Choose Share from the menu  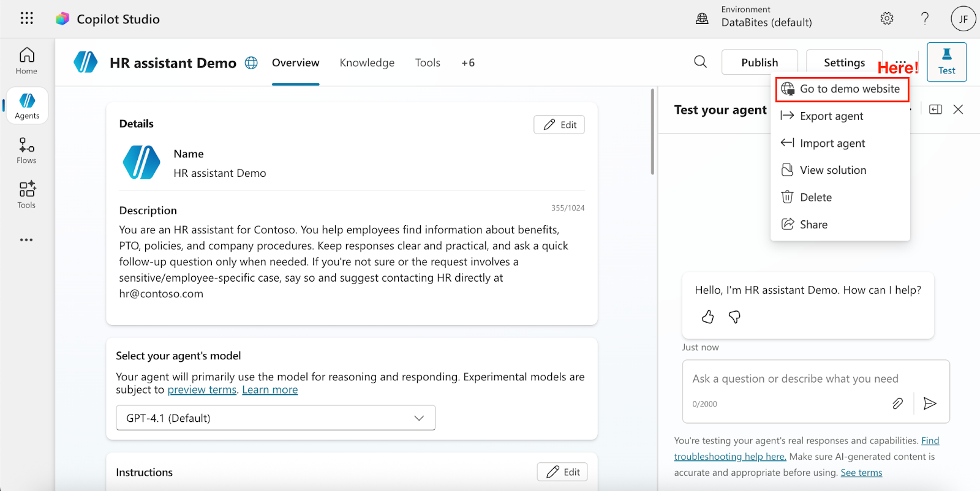click(x=840, y=225)
